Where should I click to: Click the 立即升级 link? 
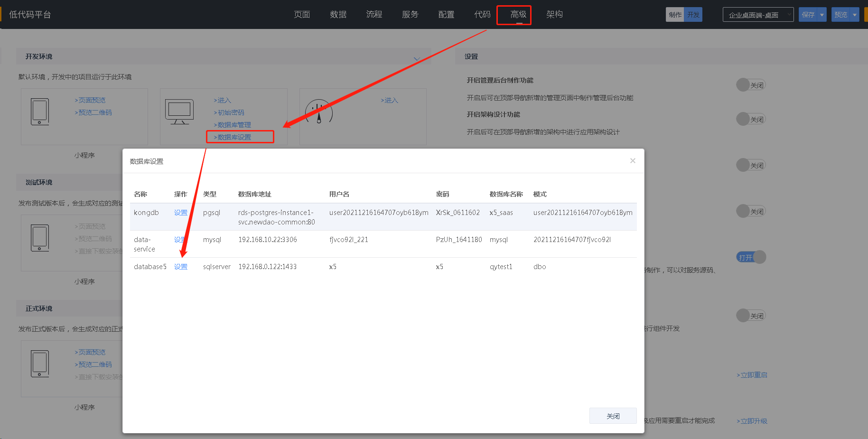752,421
